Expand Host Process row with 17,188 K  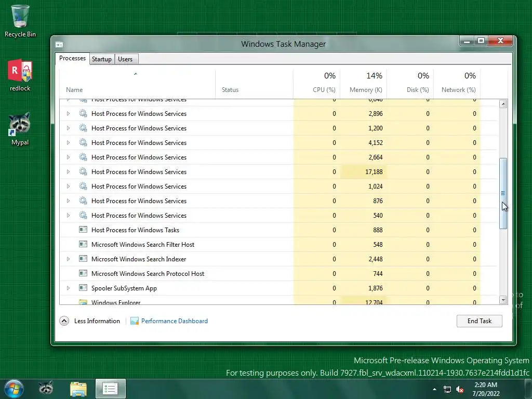tap(68, 172)
